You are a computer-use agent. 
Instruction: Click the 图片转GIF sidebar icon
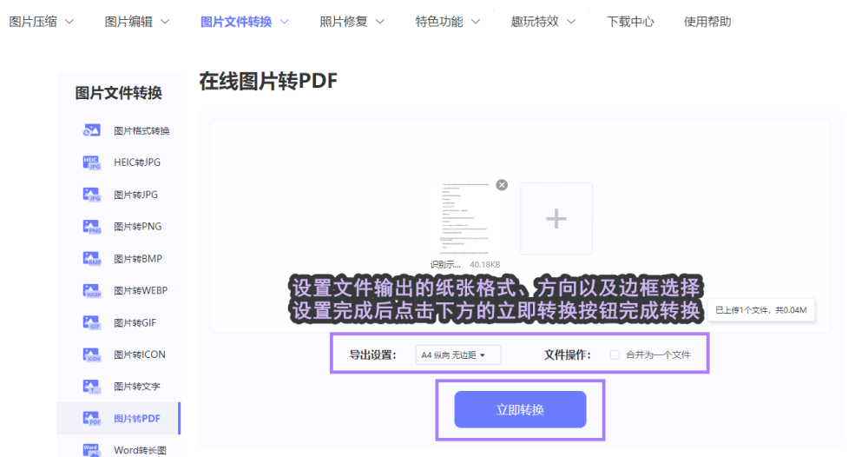point(91,322)
